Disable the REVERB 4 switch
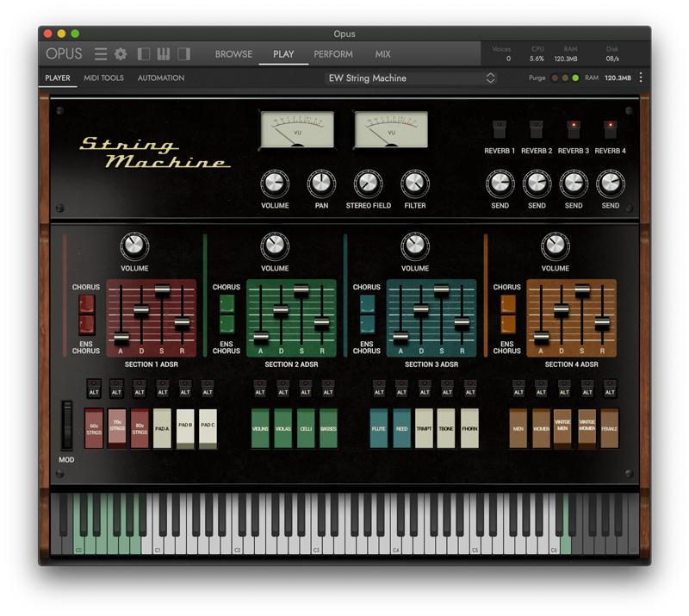Viewport: 689px width, 616px height. 611,129
